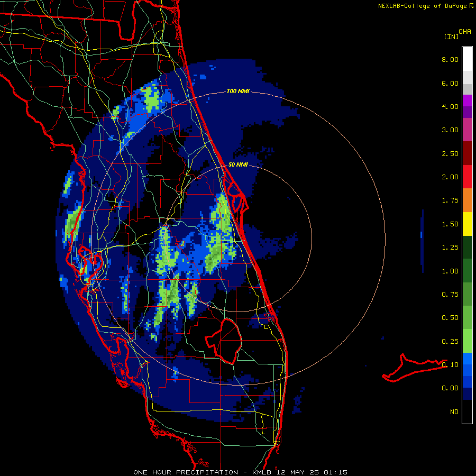
Task: Click the Lake Okeechobee outline
Action: 224,341
